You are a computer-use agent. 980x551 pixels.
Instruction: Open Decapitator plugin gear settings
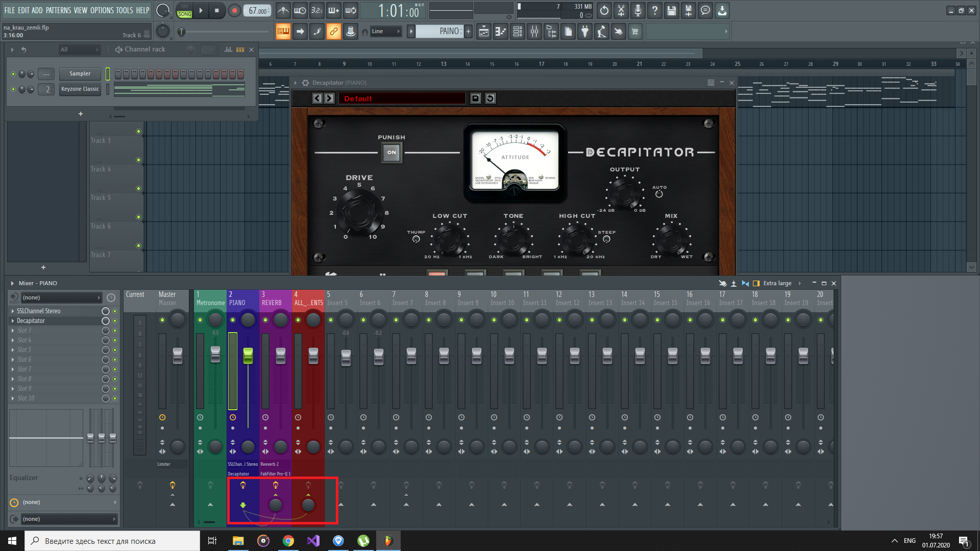click(305, 83)
